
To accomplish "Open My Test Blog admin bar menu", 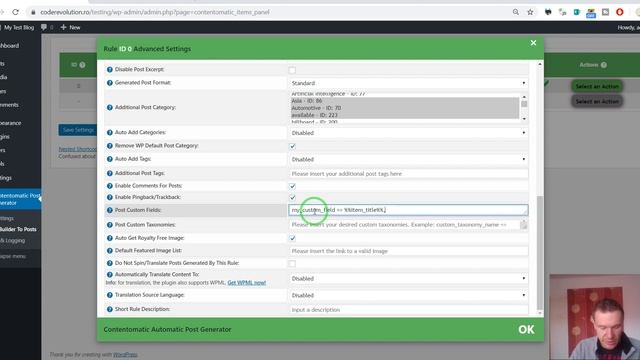I will point(18,27).
